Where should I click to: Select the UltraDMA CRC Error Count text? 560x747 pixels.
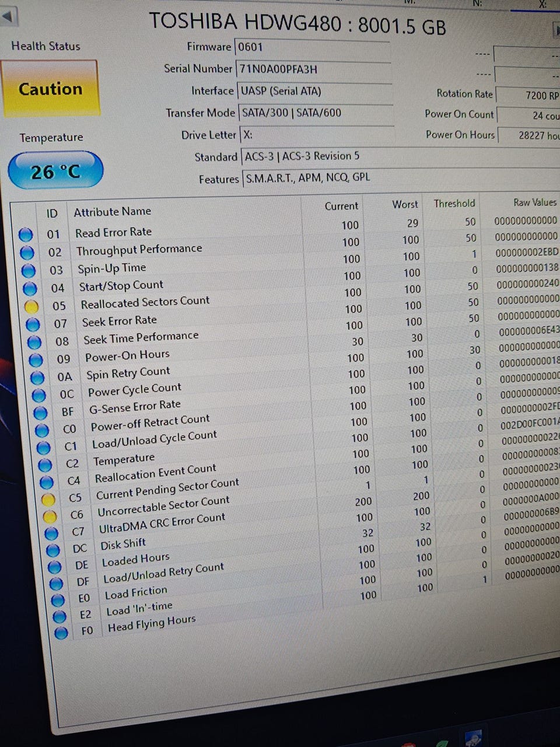(x=162, y=523)
